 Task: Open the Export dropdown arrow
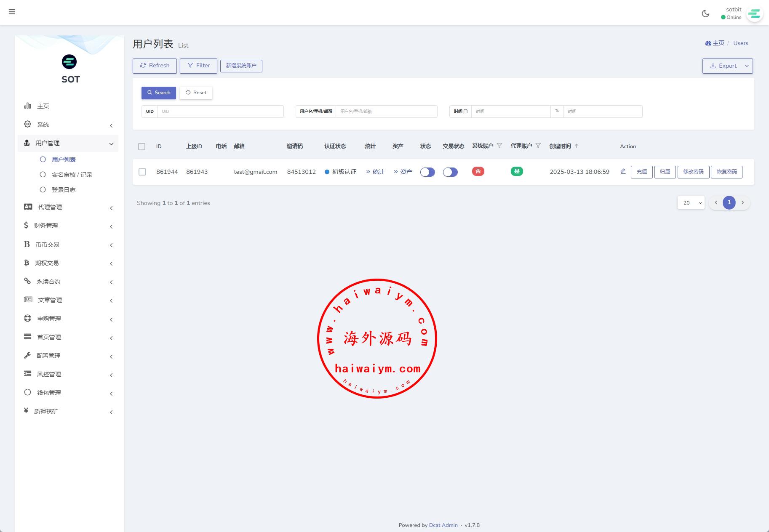[747, 66]
